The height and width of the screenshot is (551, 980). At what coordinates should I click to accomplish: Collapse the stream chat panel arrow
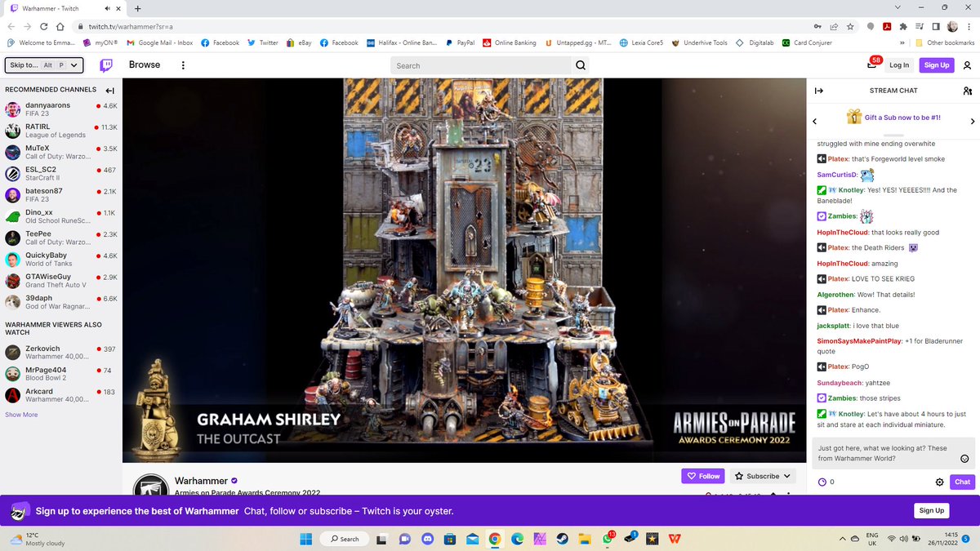coord(819,90)
